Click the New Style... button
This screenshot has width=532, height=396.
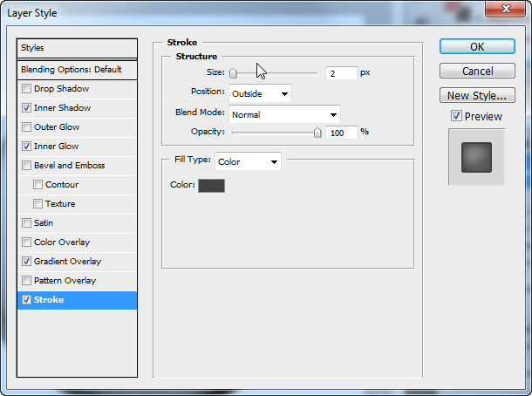coord(477,96)
